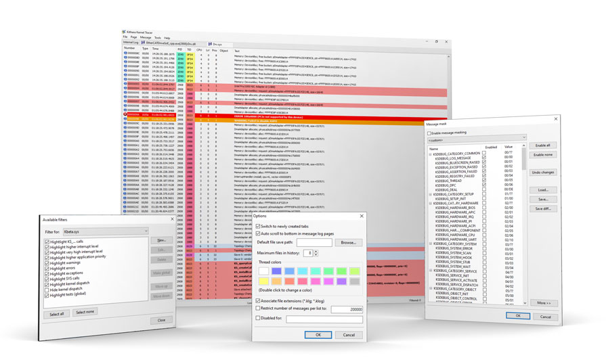Open the File menu in Kernel Tracer
This screenshot has height=364, width=606.
click(x=125, y=37)
